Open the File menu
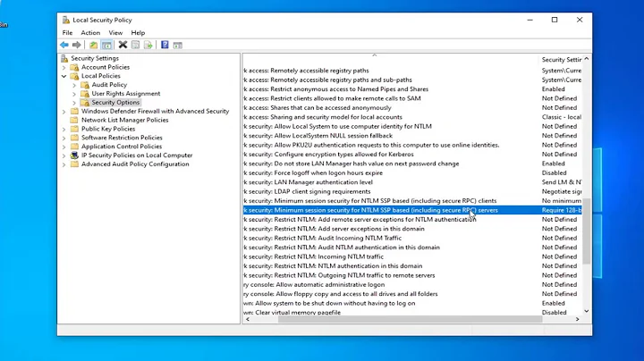 [67, 32]
